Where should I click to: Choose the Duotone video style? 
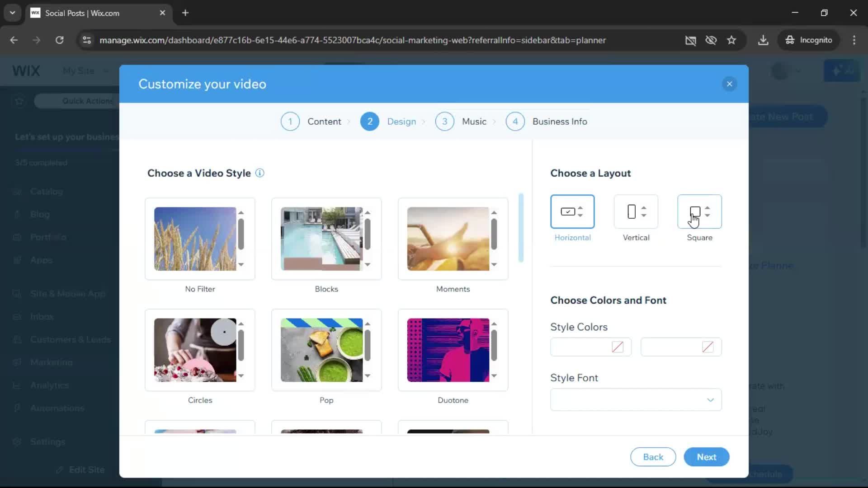pos(453,350)
